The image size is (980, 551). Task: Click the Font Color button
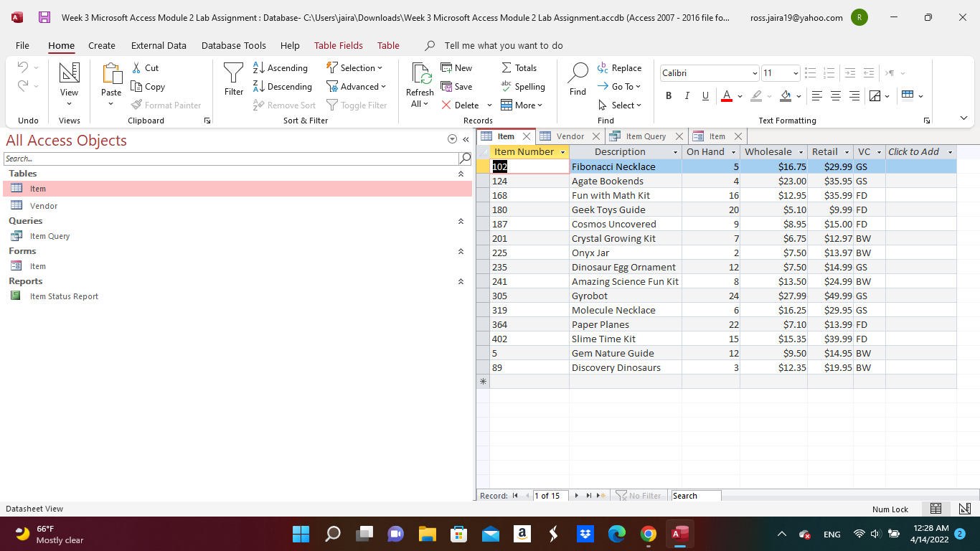(x=727, y=95)
